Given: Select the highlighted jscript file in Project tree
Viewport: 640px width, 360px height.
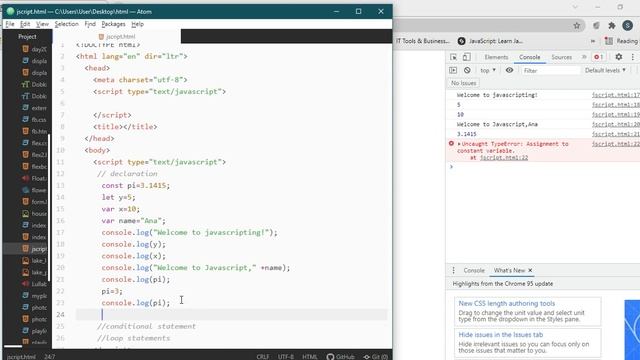Looking at the screenshot, I should click(x=28, y=249).
